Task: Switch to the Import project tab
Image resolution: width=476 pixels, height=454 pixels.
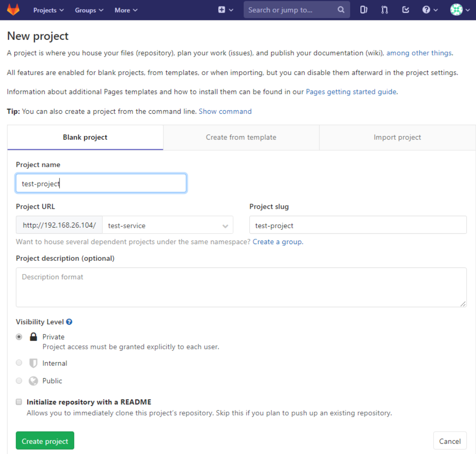Action: pyautogui.click(x=397, y=137)
